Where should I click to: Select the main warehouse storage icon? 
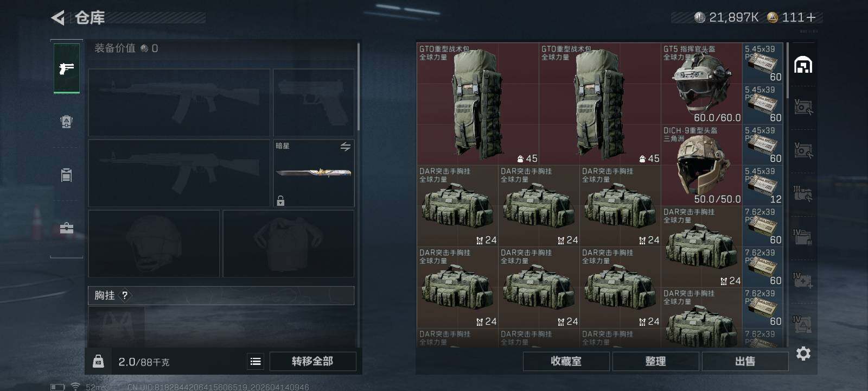803,65
